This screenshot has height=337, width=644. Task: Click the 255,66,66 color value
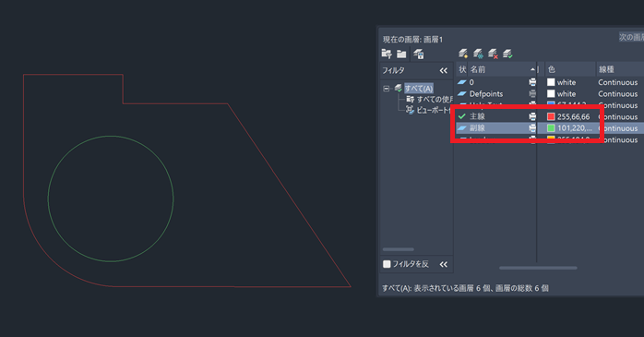573,116
